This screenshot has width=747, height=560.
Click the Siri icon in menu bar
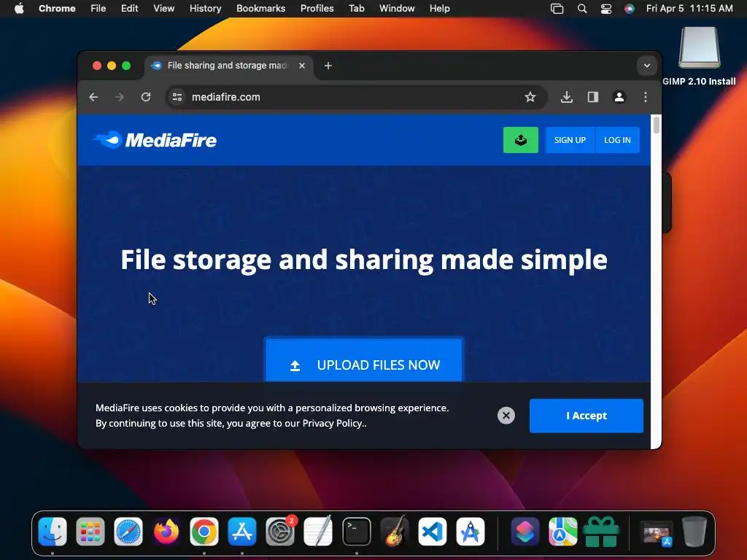coord(630,9)
